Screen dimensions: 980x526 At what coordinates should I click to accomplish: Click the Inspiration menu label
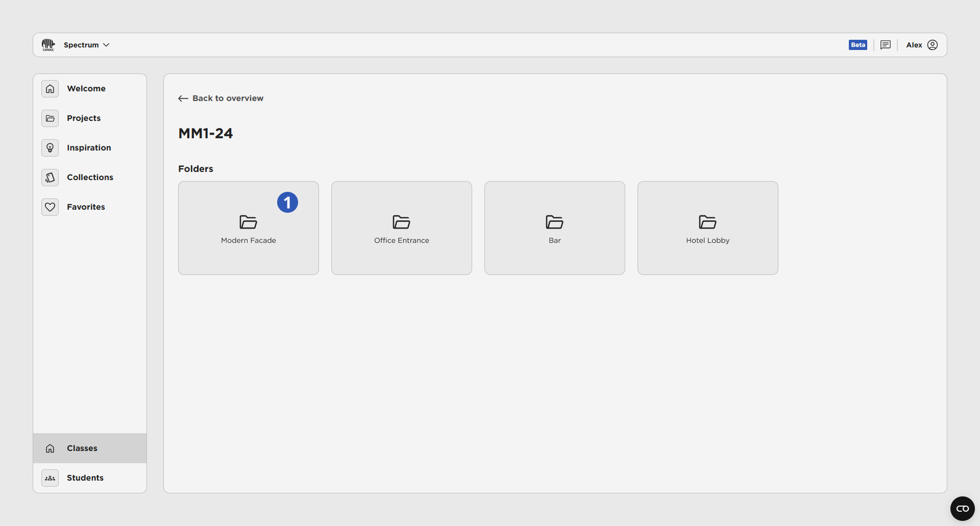coord(89,148)
